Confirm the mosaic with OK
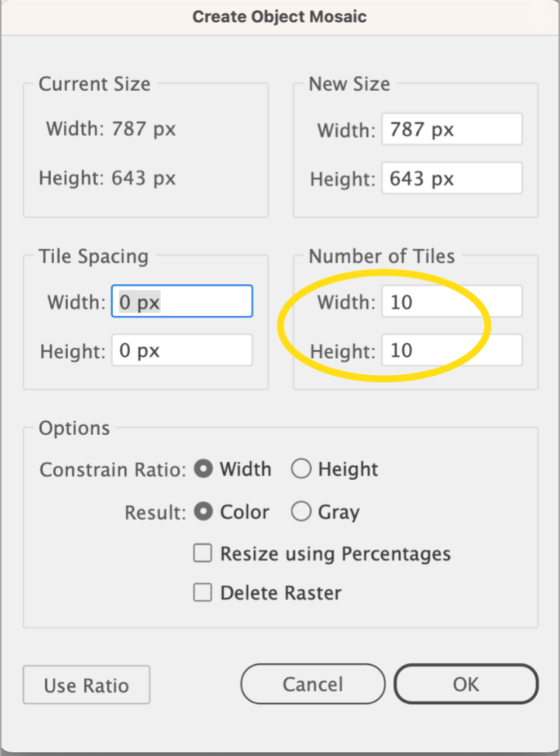 pyautogui.click(x=466, y=684)
